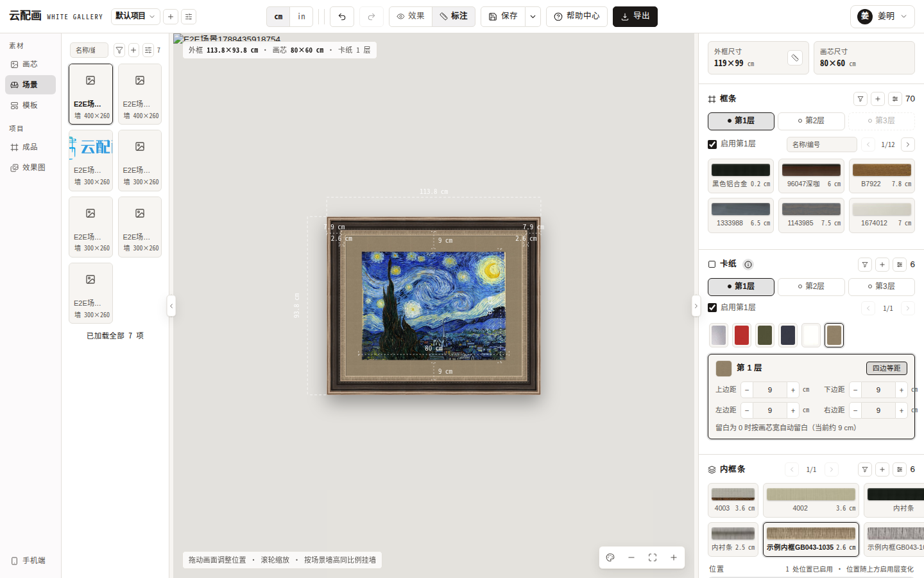Open scene list manage settings icon

tap(148, 50)
